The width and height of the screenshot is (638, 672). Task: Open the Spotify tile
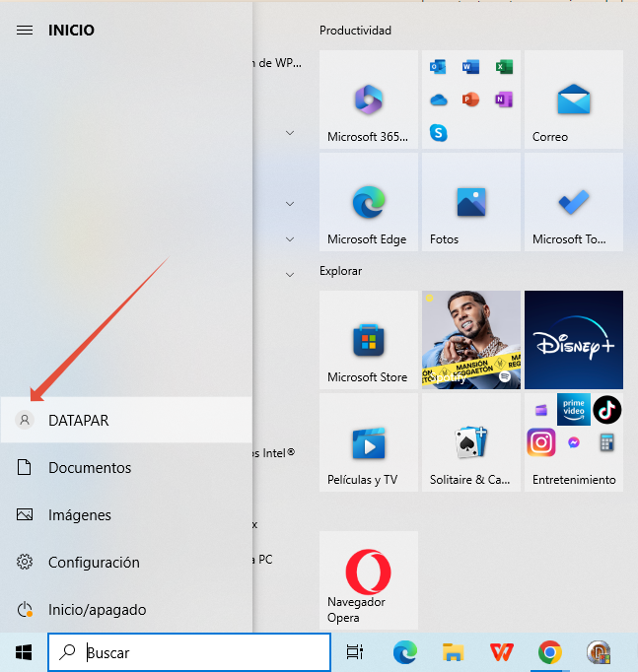coord(471,340)
